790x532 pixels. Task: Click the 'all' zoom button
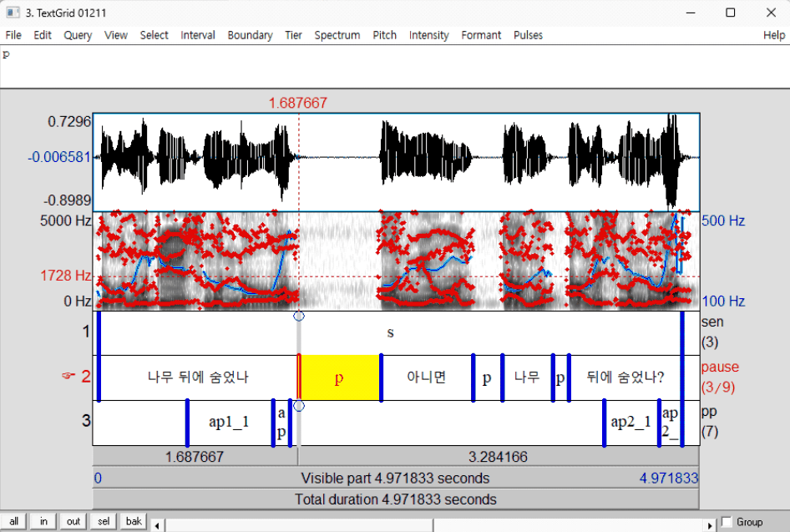click(x=13, y=521)
